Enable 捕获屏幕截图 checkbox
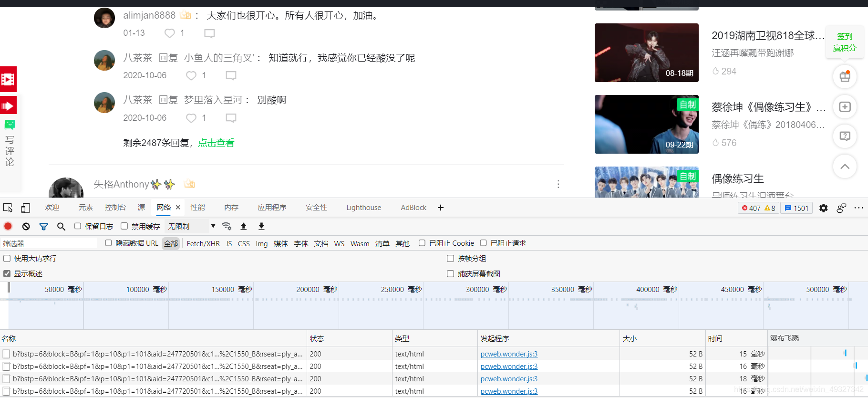The image size is (868, 398). [450, 273]
